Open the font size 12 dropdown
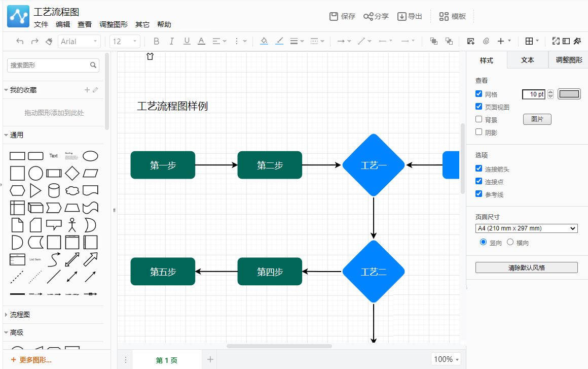588x369 pixels. point(125,41)
